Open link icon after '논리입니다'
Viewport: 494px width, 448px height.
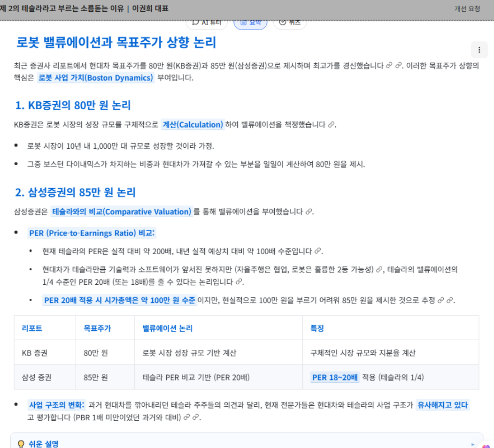pos(239,282)
